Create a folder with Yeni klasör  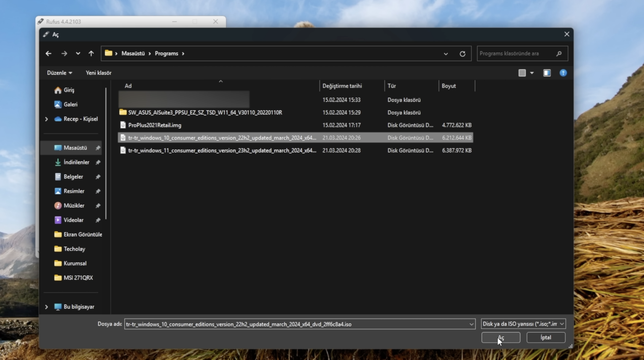point(98,73)
